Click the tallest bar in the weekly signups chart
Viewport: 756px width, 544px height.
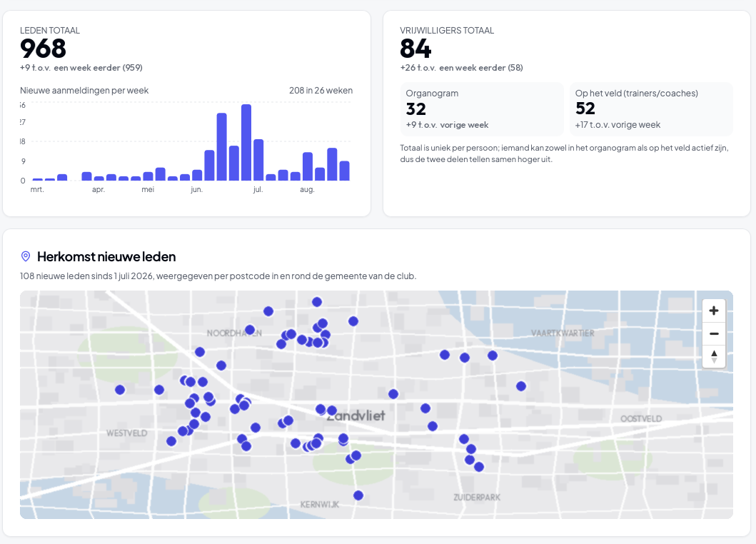click(246, 142)
